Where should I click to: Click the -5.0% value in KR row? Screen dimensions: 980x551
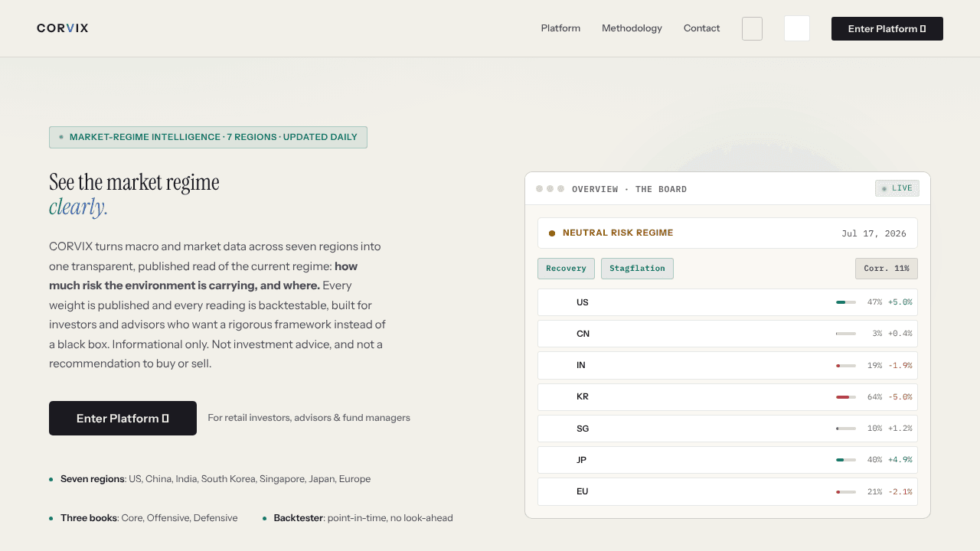coord(900,396)
